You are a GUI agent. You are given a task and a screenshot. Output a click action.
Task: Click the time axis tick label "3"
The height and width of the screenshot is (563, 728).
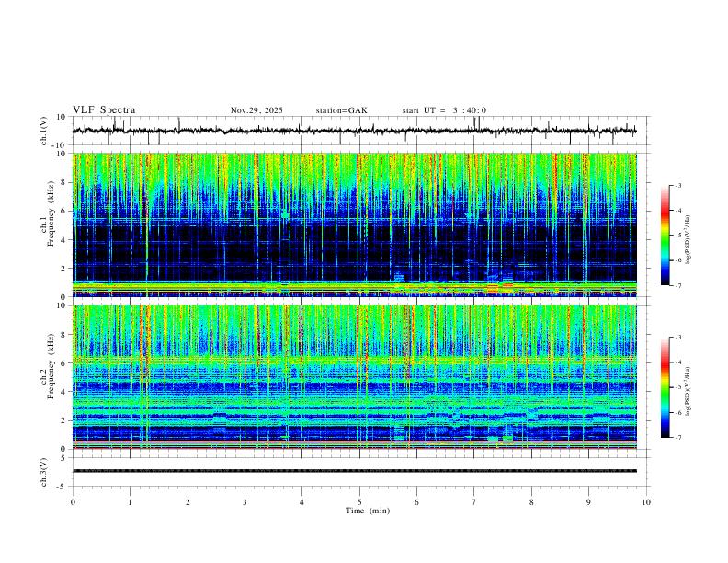click(245, 502)
